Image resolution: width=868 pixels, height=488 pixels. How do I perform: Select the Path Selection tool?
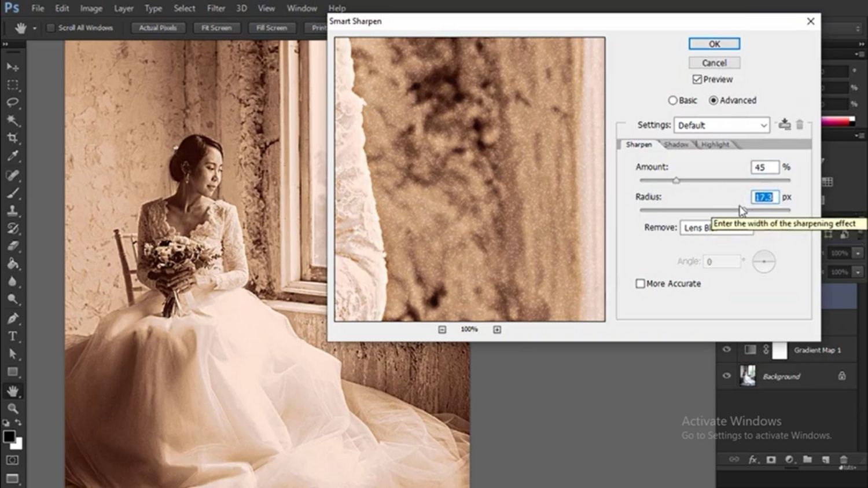click(12, 354)
